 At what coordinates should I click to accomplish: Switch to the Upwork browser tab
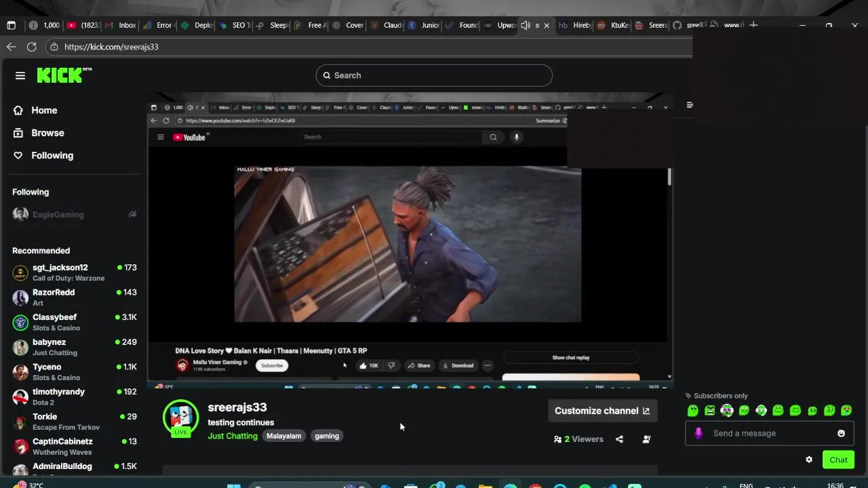click(500, 25)
